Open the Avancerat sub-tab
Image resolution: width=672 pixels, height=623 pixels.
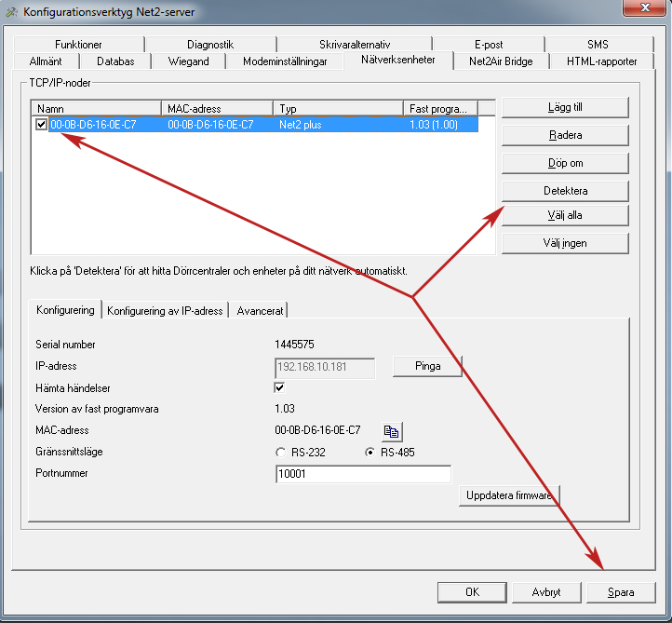point(260,311)
